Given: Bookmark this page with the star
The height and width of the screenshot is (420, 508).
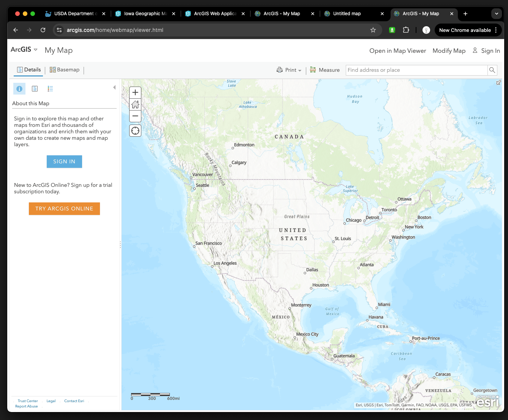Looking at the screenshot, I should coord(373,30).
